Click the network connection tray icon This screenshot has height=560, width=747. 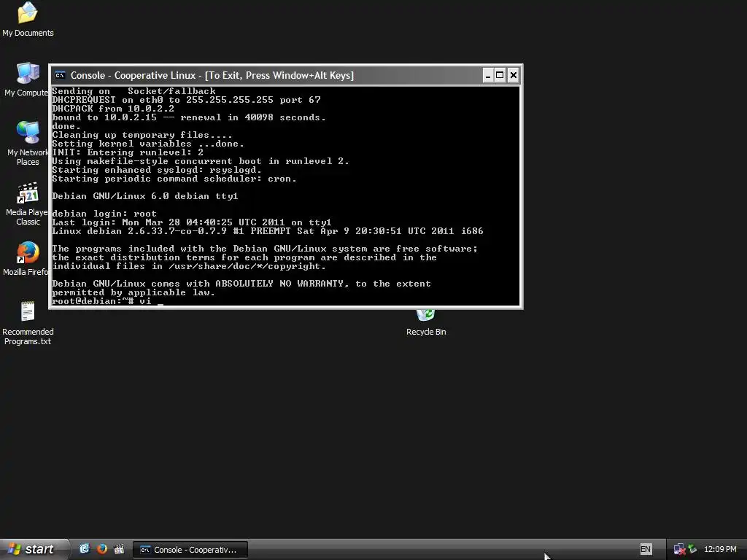[679, 550]
